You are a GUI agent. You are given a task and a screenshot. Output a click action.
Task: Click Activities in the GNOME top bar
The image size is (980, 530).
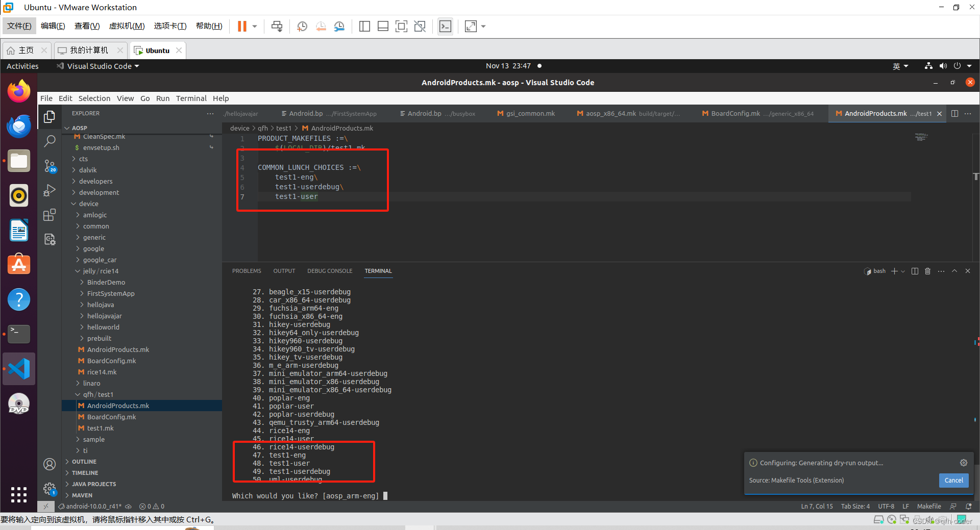[x=22, y=66]
